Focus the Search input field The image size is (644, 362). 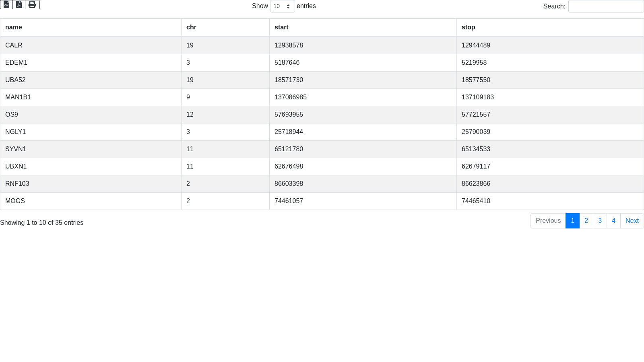pyautogui.click(x=606, y=6)
